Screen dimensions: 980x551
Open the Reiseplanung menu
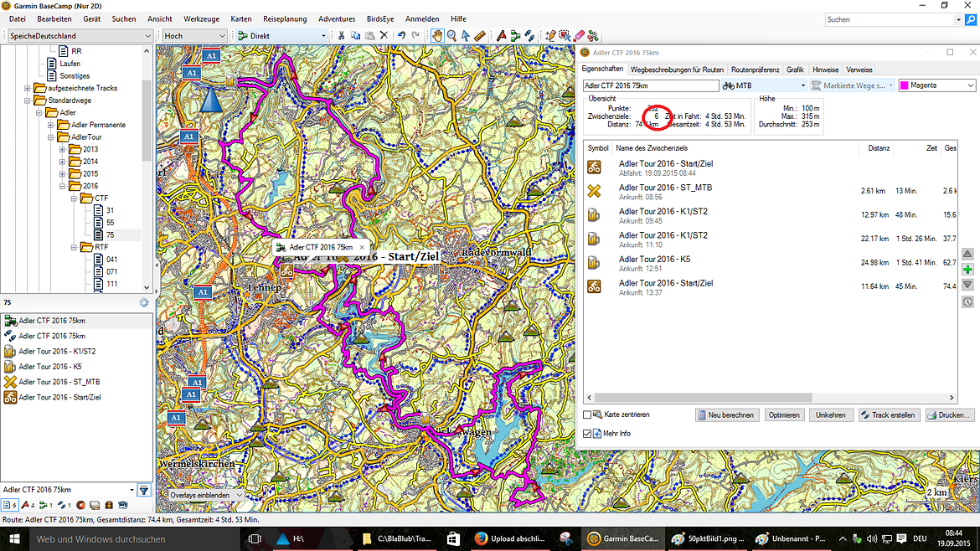285,18
